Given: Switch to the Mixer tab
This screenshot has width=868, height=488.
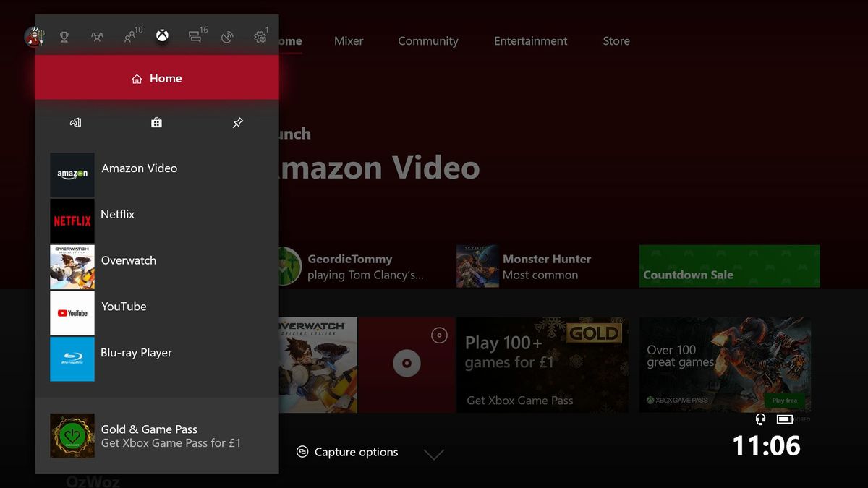Looking at the screenshot, I should tap(348, 41).
